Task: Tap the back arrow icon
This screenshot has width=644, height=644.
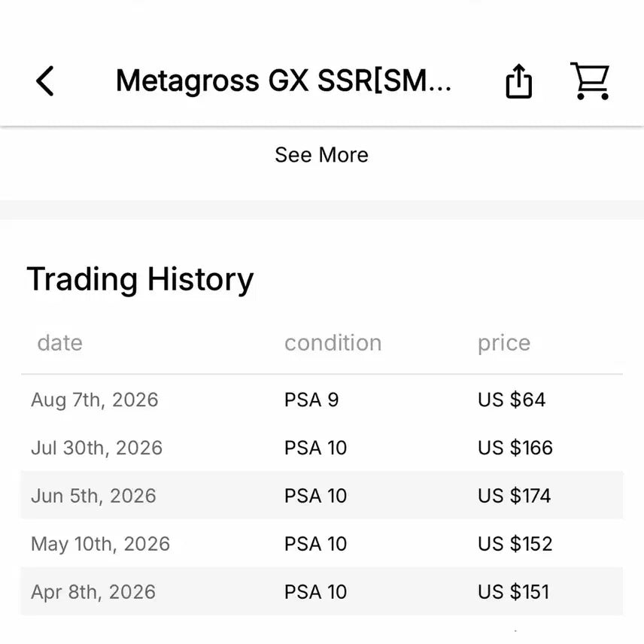Action: coord(45,81)
